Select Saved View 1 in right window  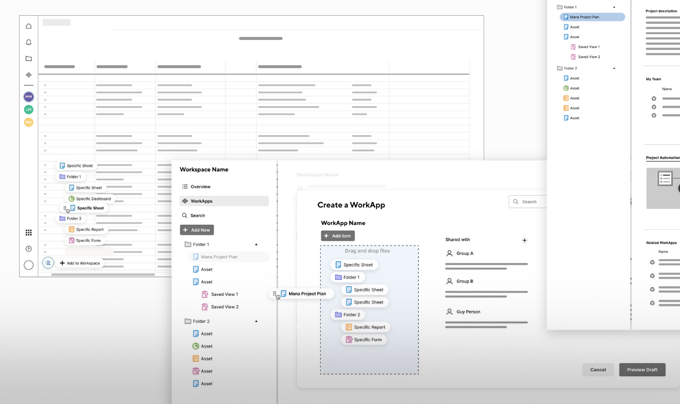[585, 47]
